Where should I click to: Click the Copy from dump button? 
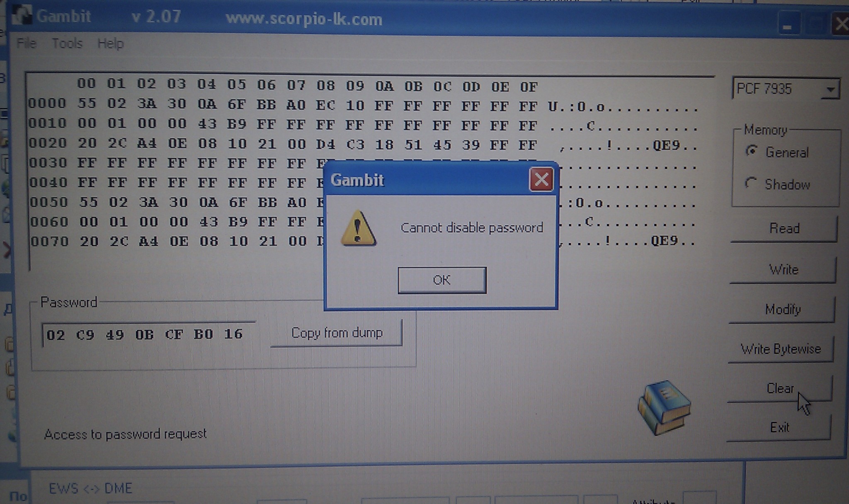click(x=336, y=333)
